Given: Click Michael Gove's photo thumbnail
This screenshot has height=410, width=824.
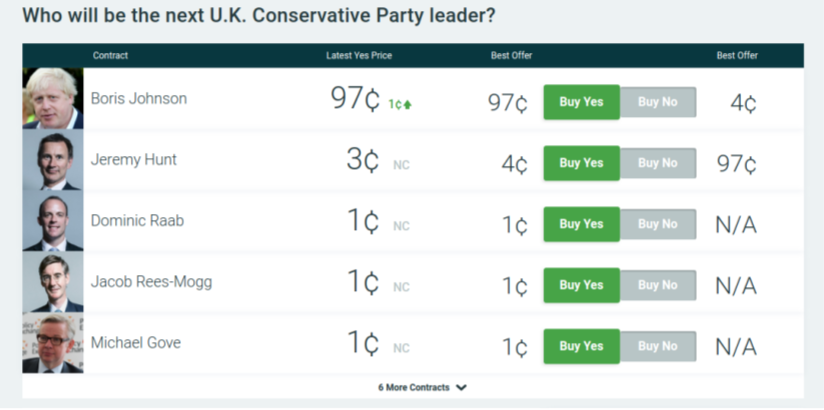Looking at the screenshot, I should 53,344.
